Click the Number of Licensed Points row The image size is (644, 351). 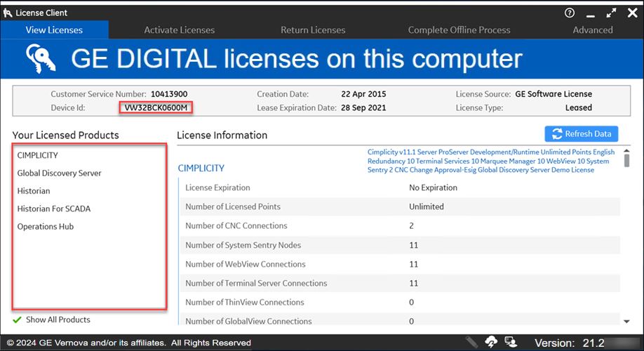click(400, 206)
